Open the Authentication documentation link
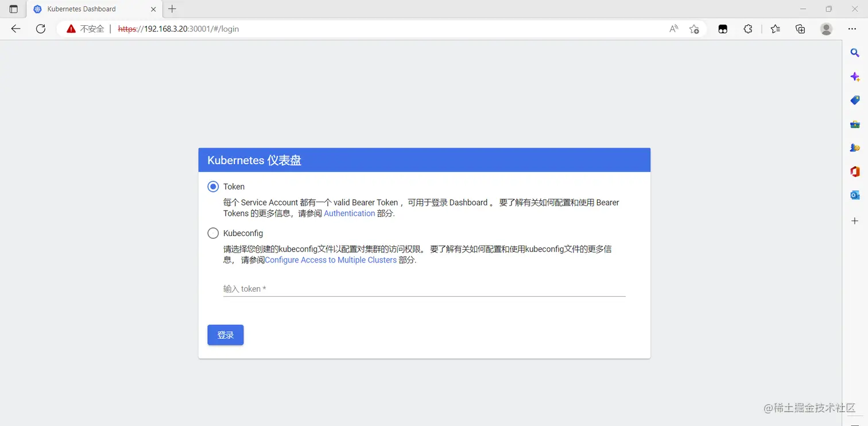The height and width of the screenshot is (426, 868). click(350, 213)
